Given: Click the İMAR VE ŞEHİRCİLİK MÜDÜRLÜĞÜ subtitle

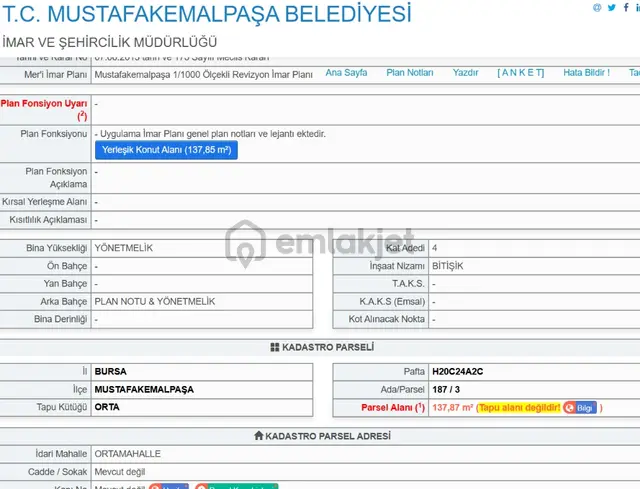Looking at the screenshot, I should point(110,42).
